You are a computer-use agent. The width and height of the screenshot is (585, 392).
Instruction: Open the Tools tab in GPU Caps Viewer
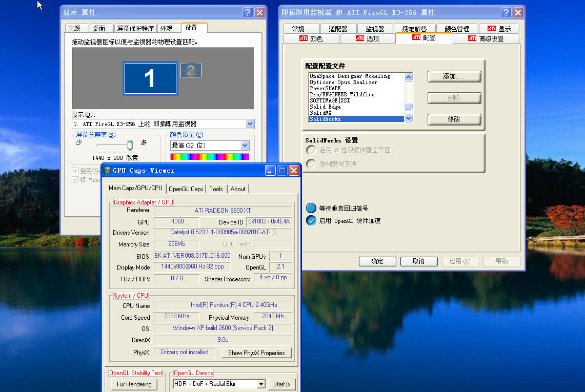216,189
